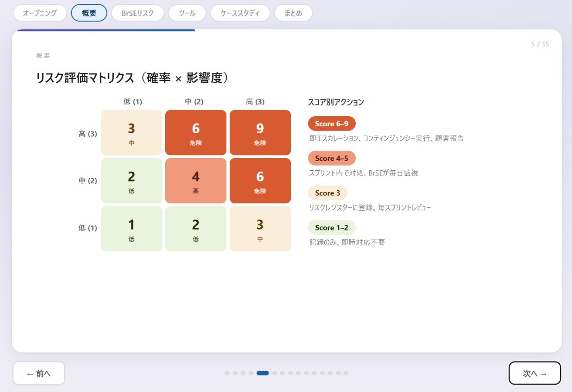The width and height of the screenshot is (572, 392).
Task: Open the 概要 section tab
Action: coord(89,13)
